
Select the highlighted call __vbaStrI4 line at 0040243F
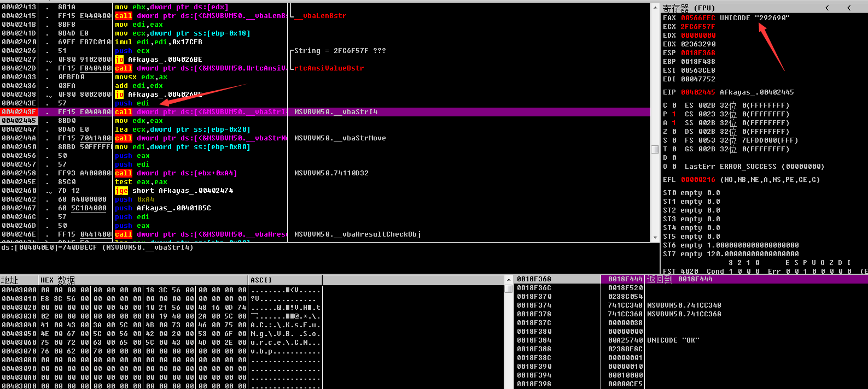coord(325,112)
